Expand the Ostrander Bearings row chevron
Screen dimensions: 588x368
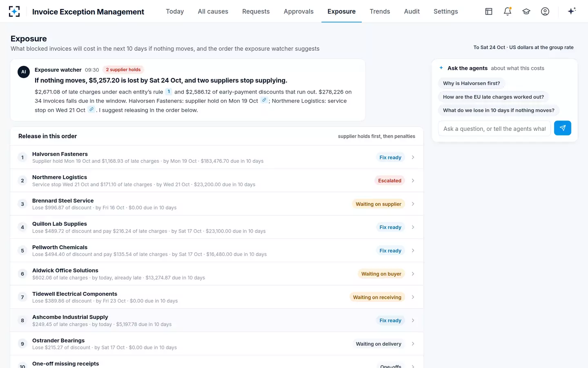pos(413,344)
